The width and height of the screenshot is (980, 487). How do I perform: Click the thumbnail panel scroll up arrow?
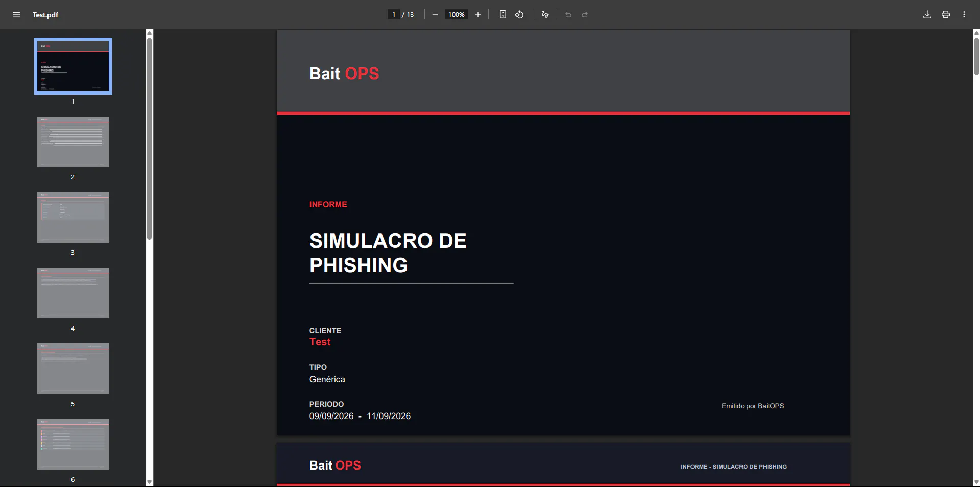(x=149, y=33)
